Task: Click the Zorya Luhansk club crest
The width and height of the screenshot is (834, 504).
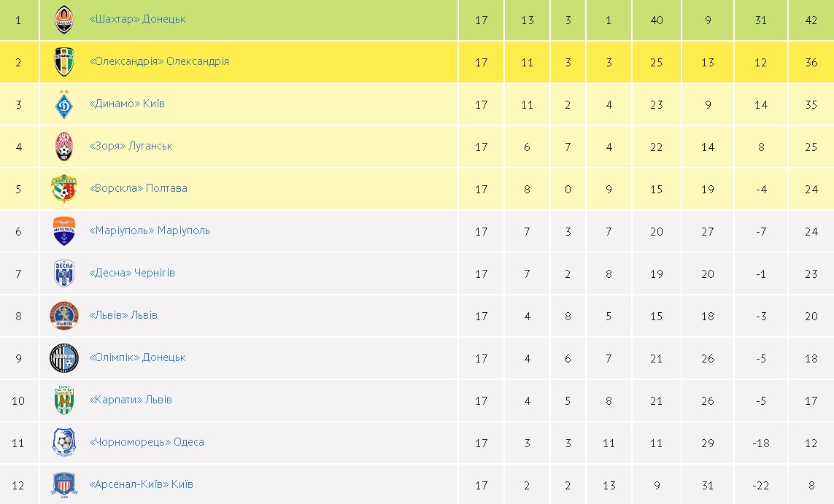Action: pyautogui.click(x=64, y=147)
